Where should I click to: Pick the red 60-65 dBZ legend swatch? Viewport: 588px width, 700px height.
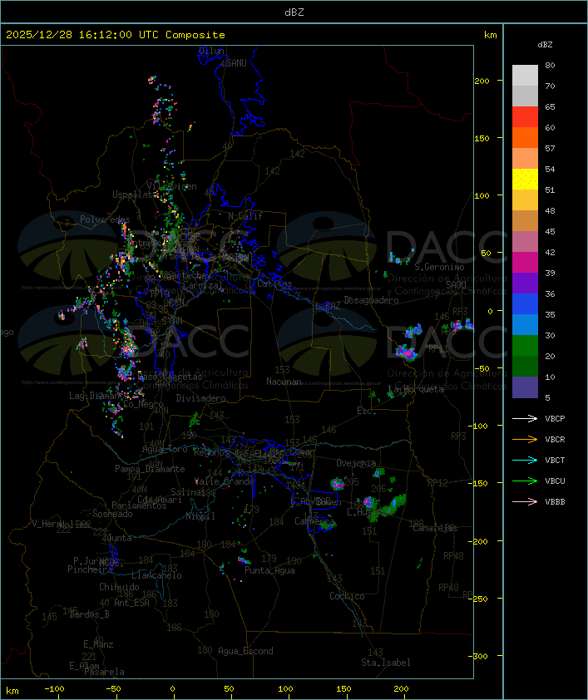[525, 117]
